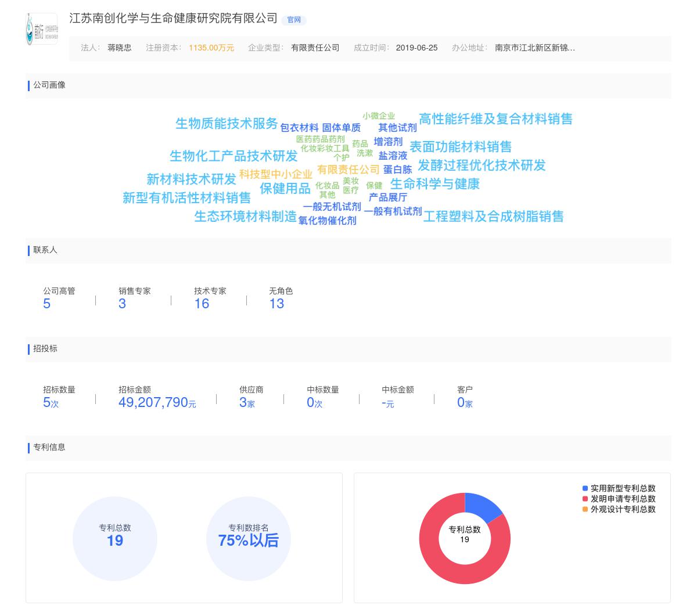This screenshot has height=616, width=697.
Task: Select word cloud tag 生物质能技术服务
Action: 227,123
